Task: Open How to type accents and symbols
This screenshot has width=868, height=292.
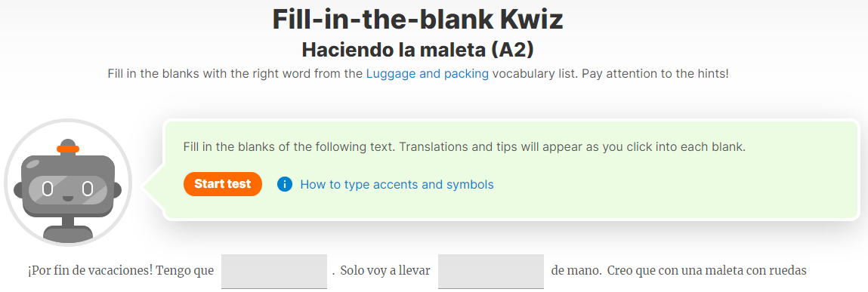Action: click(397, 184)
